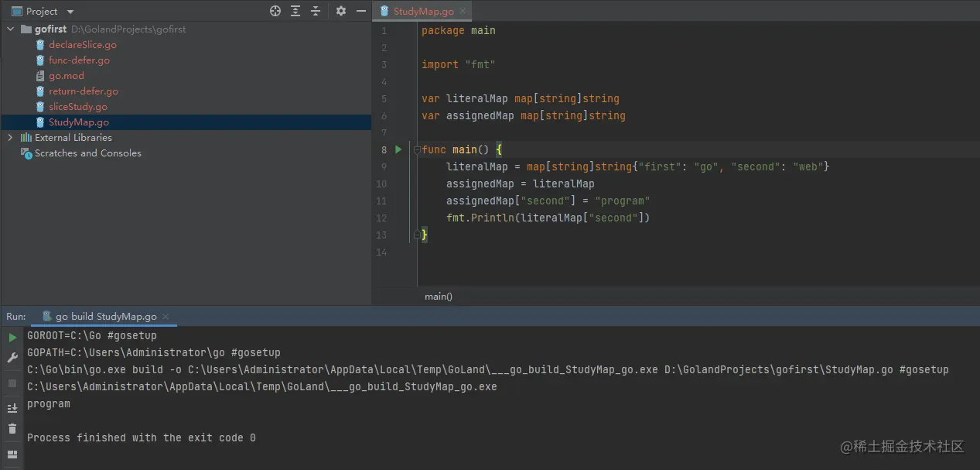
Task: Click the 'package main' line in the editor
Action: point(459,30)
